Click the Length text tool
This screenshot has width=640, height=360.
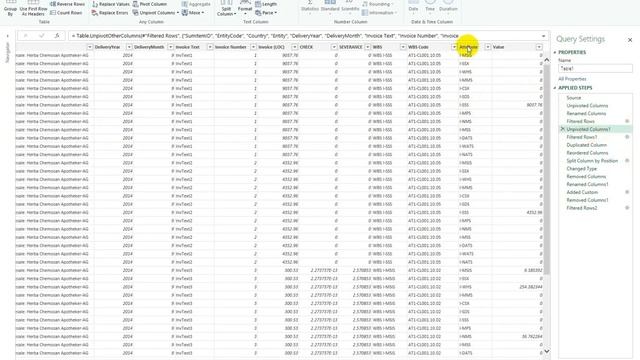(266, 4)
